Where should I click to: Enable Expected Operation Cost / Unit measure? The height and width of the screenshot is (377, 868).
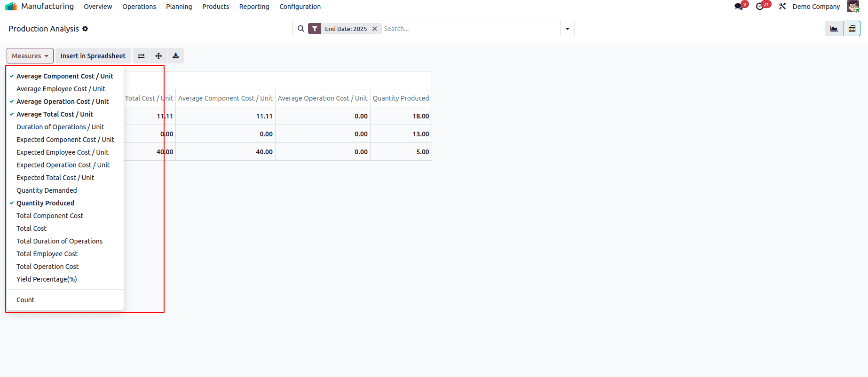coord(65,165)
